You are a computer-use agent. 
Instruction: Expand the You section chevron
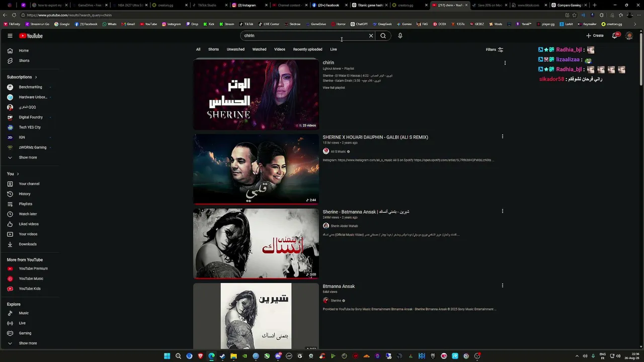[18, 174]
